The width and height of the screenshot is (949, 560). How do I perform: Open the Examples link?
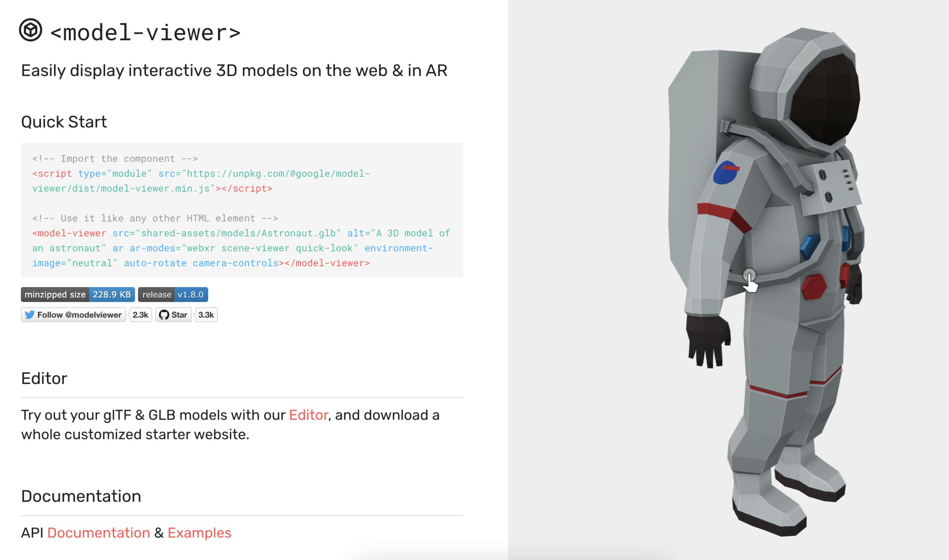[x=199, y=533]
